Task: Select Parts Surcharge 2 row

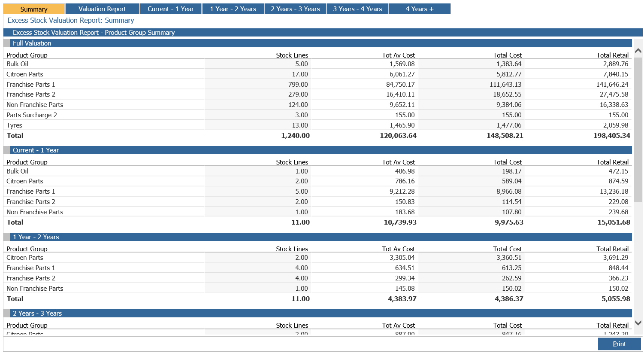Action: click(32, 115)
